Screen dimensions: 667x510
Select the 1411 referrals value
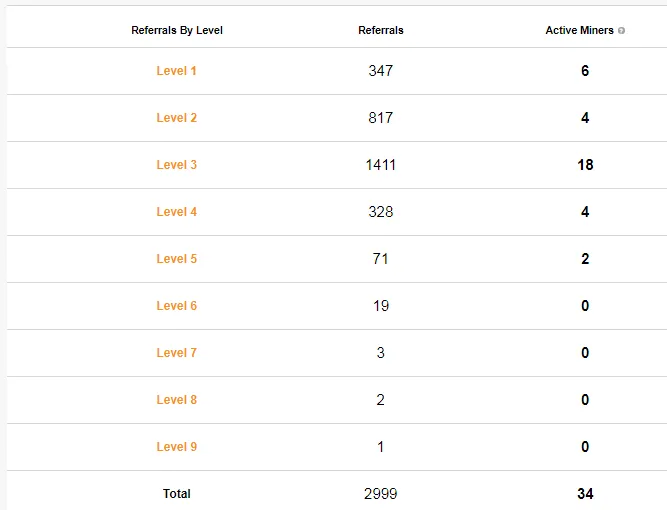pos(381,165)
